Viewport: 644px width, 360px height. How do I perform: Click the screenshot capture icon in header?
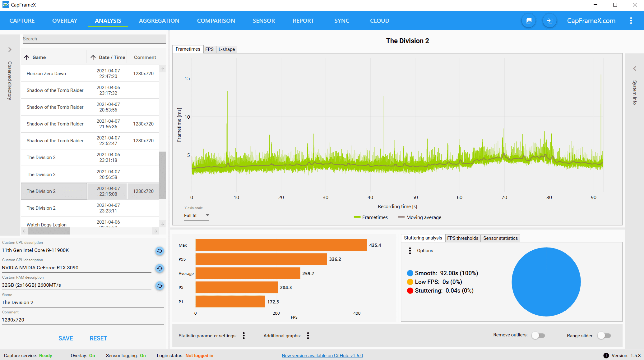pos(529,21)
